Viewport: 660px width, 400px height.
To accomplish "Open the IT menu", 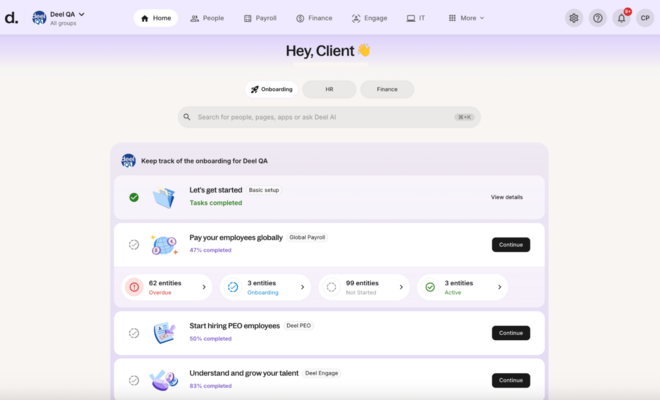I will tap(416, 18).
